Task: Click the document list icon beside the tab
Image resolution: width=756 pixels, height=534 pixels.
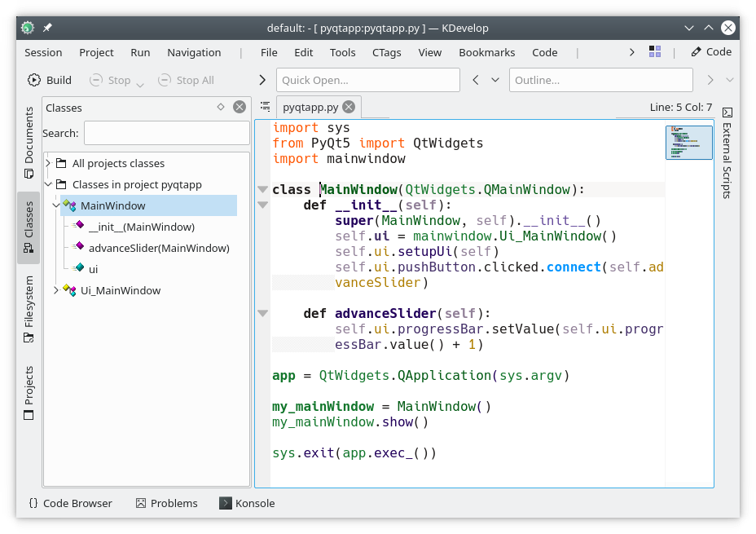Action: [265, 107]
